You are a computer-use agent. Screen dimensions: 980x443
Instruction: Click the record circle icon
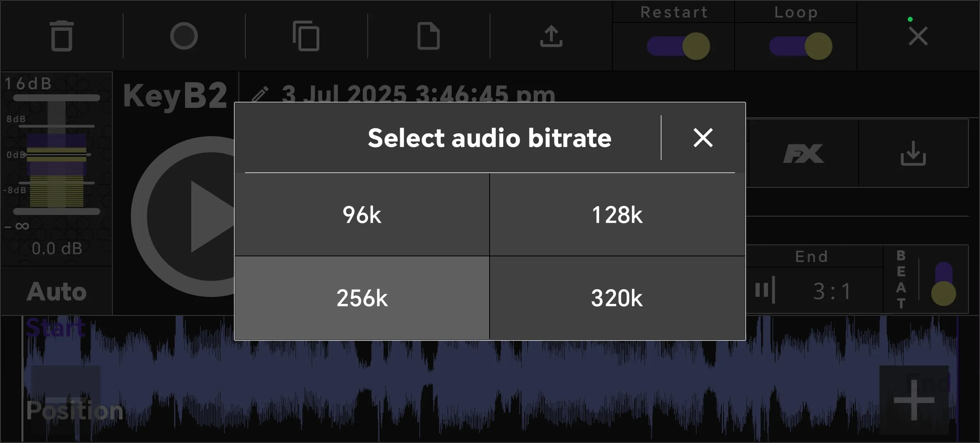click(x=184, y=36)
